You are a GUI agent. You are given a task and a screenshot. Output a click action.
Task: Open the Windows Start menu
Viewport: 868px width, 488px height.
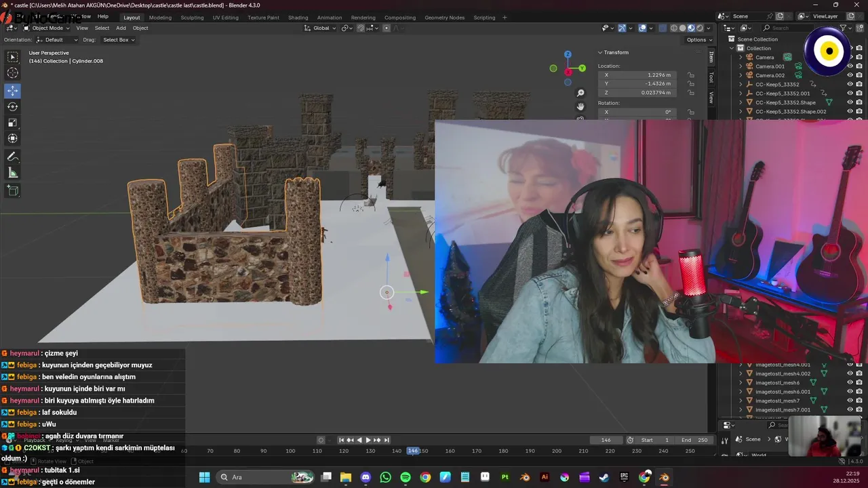pyautogui.click(x=204, y=477)
